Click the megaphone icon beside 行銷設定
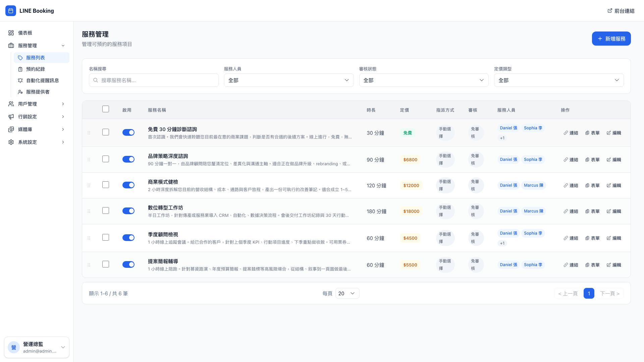 tap(11, 117)
